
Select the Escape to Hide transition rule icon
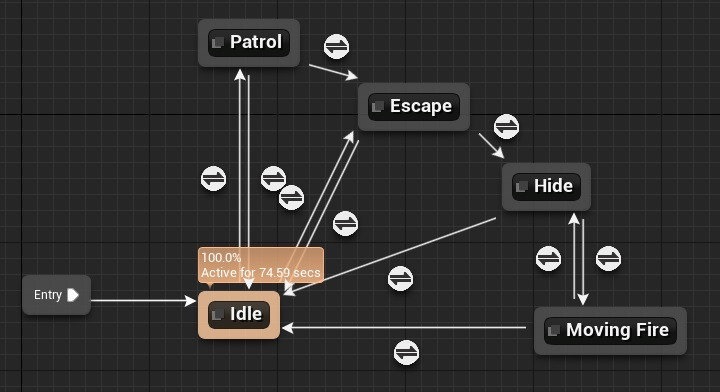click(506, 126)
